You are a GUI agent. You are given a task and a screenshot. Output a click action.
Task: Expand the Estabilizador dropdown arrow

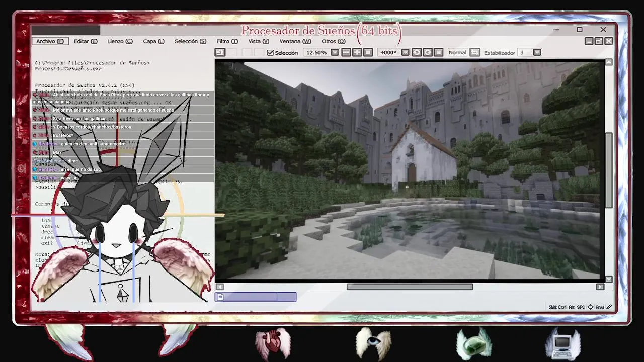[x=537, y=52]
